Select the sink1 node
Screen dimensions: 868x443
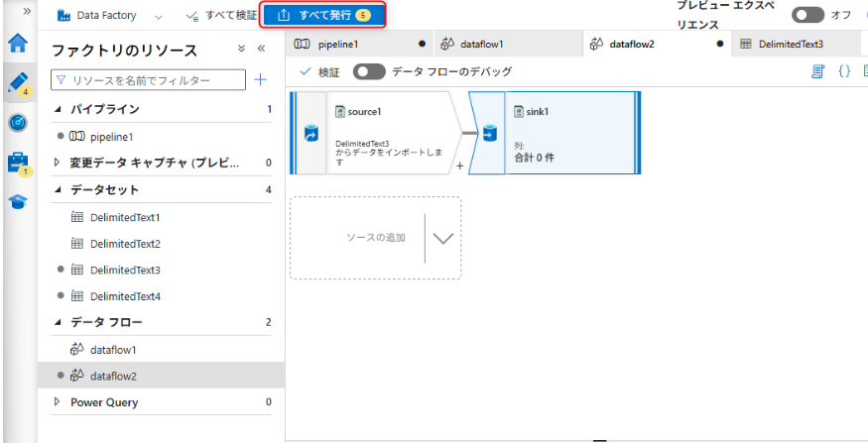pyautogui.click(x=555, y=133)
